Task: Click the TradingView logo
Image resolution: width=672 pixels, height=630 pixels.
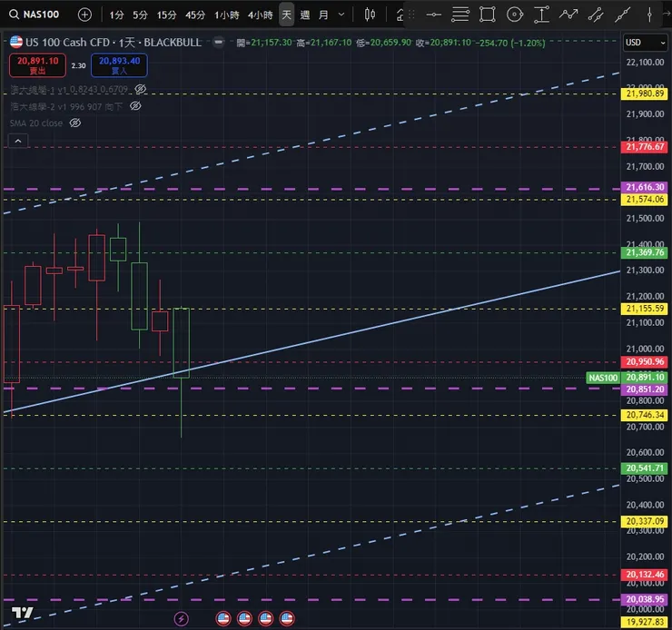Action: (x=23, y=613)
